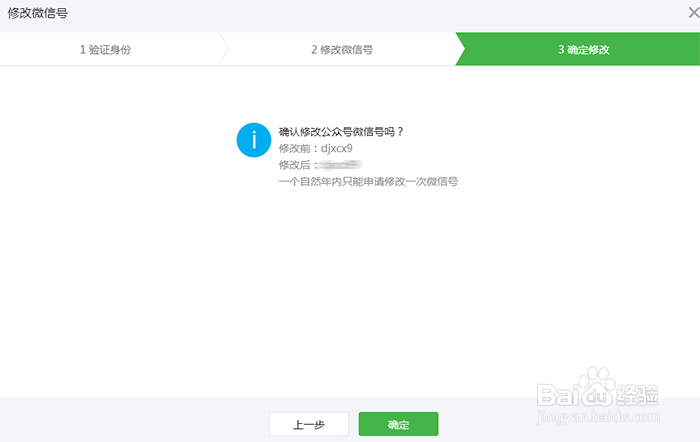Confirm with the green 确定 button
Screen dimensions: 700x442
point(398,424)
